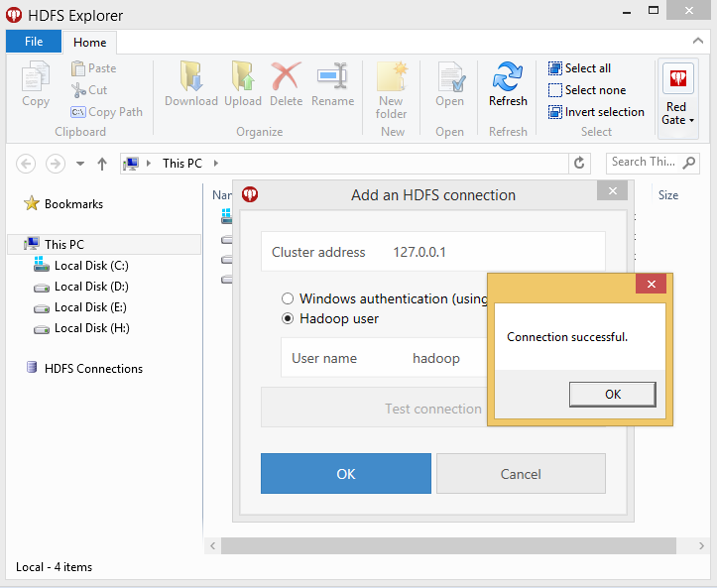Click the Refresh arrows icon in ribbon
Viewport: 717px width, 588px height.
(x=508, y=76)
